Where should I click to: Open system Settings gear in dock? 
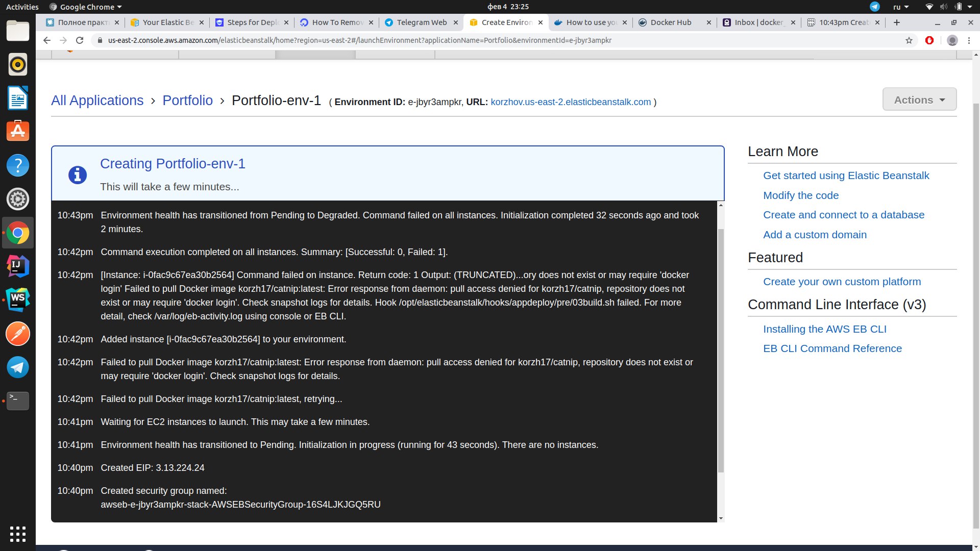[18, 199]
